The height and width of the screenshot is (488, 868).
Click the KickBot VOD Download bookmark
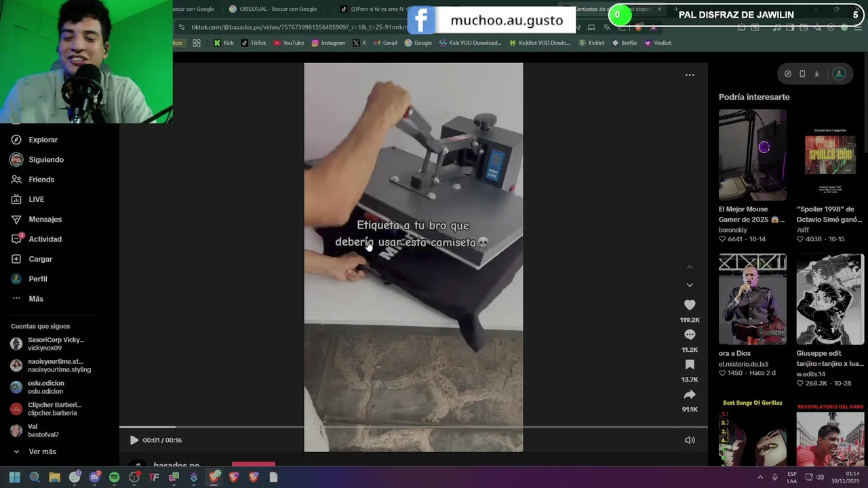(x=539, y=43)
